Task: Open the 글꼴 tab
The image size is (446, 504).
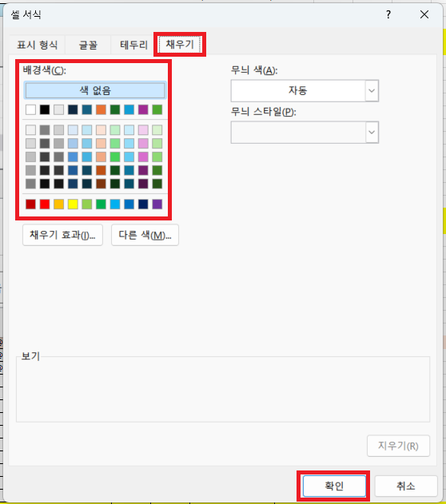Action: coord(88,45)
